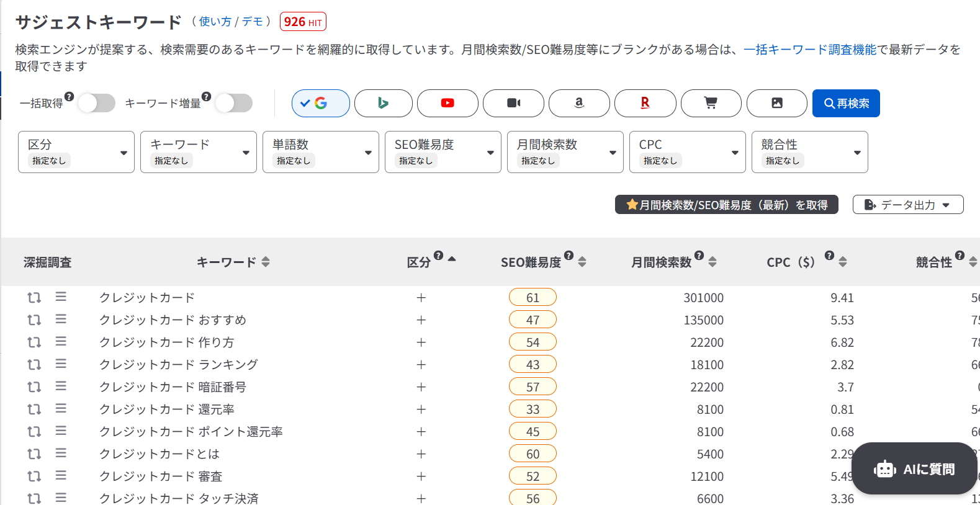Open the SEO難易度 filter dropdown
Image resolution: width=980 pixels, height=505 pixels.
(443, 152)
